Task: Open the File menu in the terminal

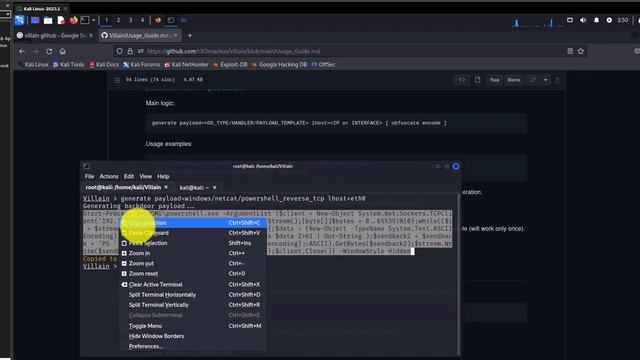Action: (89, 176)
